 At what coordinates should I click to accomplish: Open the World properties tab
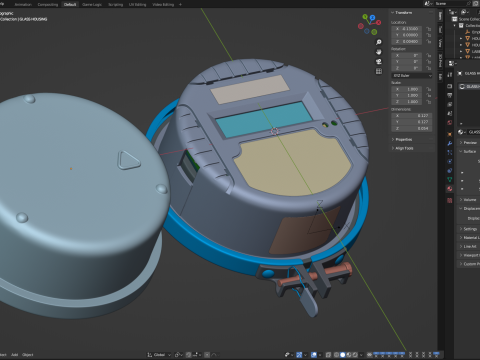[x=450, y=122]
